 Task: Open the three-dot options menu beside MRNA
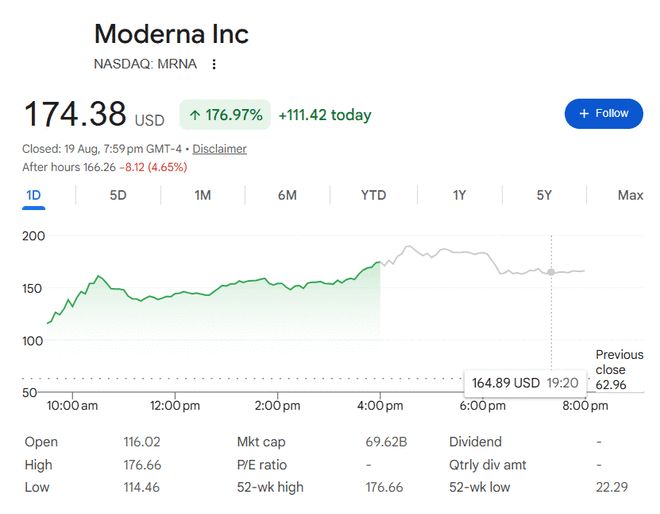click(x=214, y=64)
